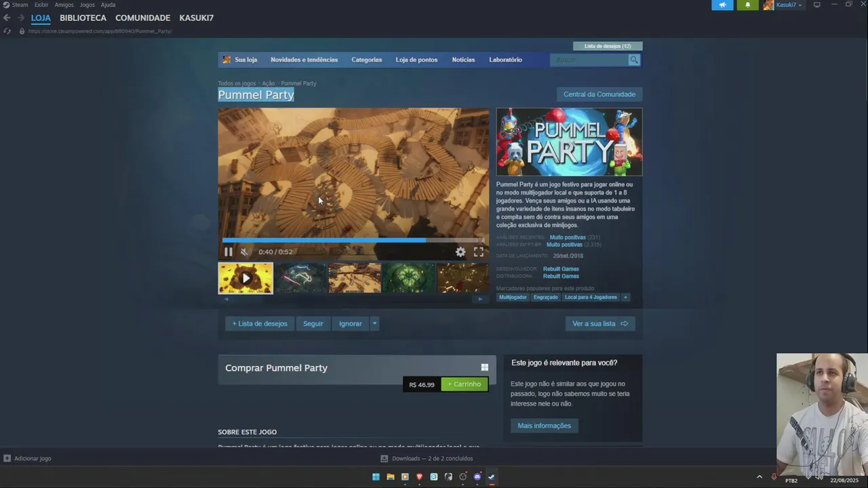Expand the Kasuki7 account dropdown
The width and height of the screenshot is (868, 488).
coord(800,5)
